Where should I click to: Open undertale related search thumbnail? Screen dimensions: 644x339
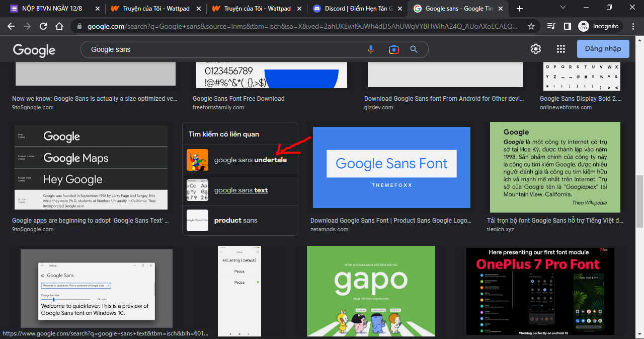point(197,160)
